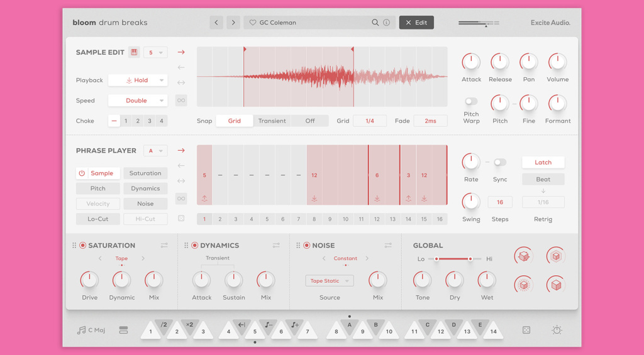Click top-right Global cube macro icon
Image resolution: width=644 pixels, height=355 pixels.
point(556,256)
